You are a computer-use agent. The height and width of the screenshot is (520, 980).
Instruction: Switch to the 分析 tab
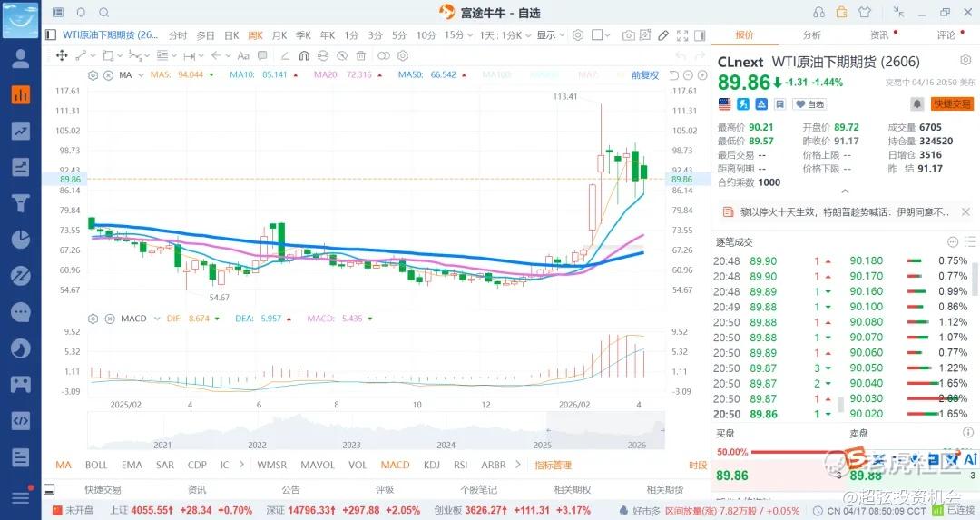tap(811, 35)
